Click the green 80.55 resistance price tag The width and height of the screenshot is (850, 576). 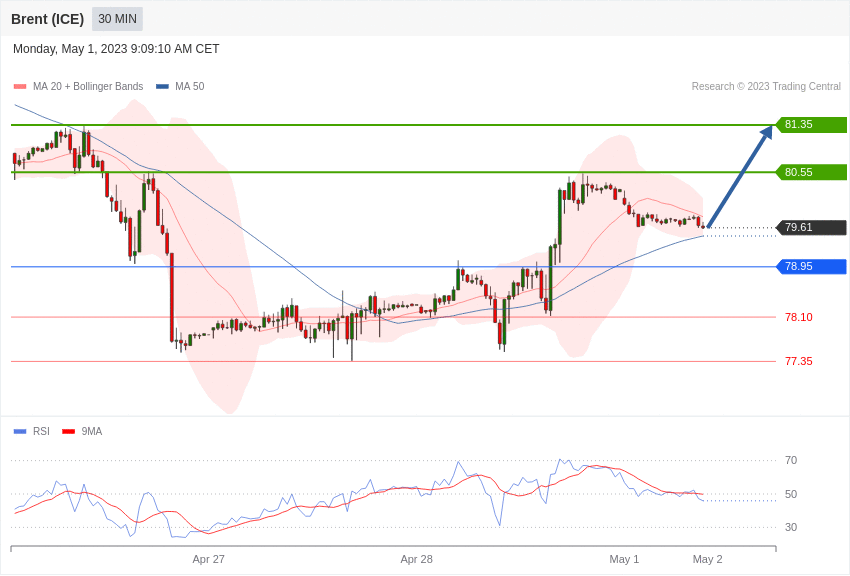coord(812,172)
